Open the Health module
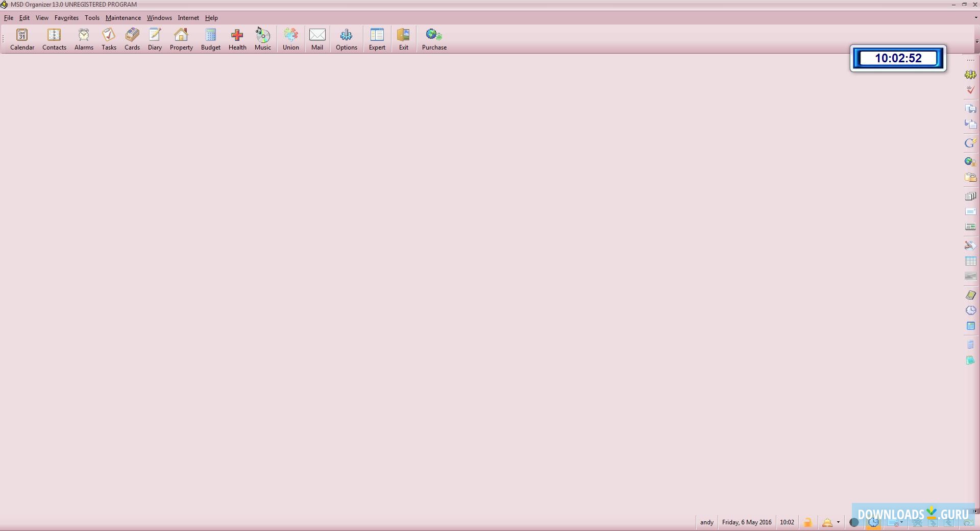The image size is (980, 531). coord(237,39)
